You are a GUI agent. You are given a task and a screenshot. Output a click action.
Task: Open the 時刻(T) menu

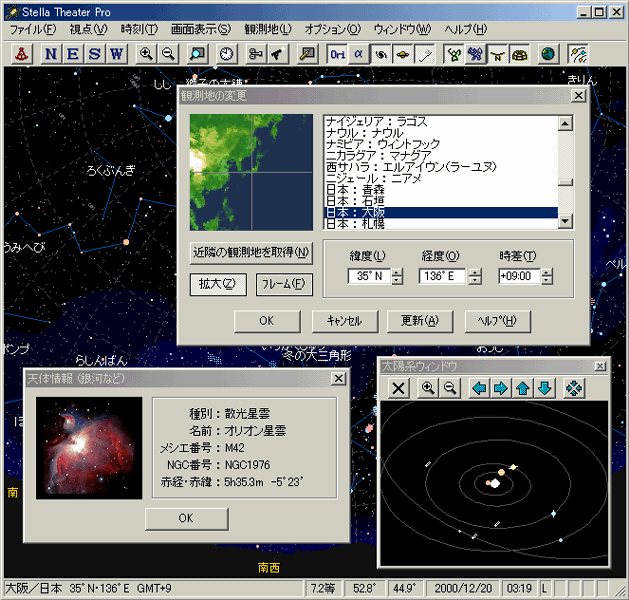pos(139,29)
